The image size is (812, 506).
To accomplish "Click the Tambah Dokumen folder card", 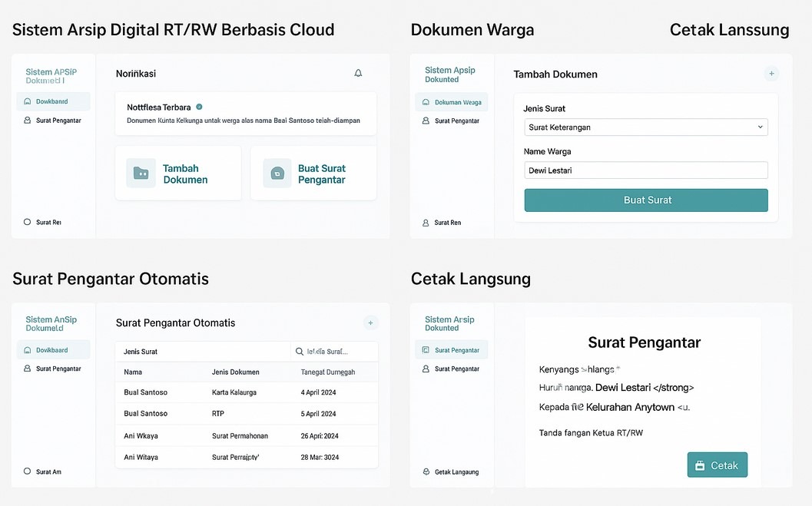I will point(178,174).
